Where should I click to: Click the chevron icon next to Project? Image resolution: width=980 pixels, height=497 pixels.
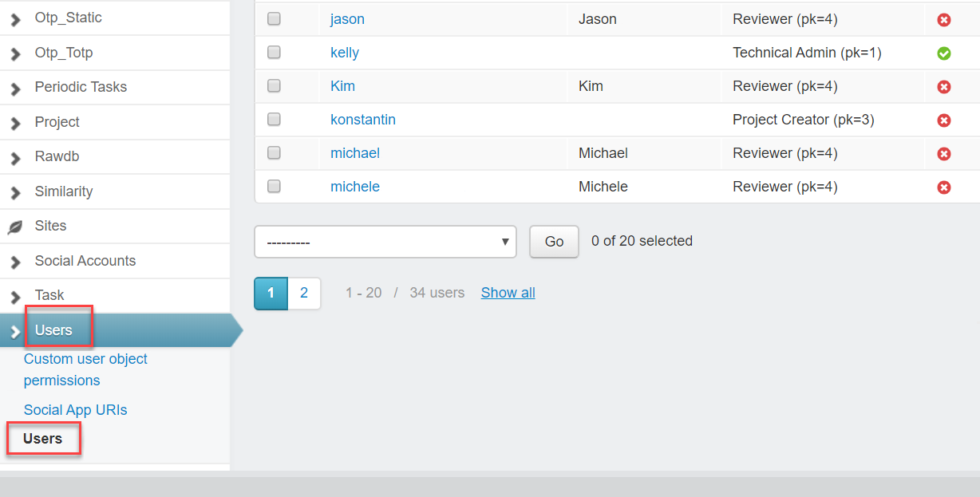point(15,124)
